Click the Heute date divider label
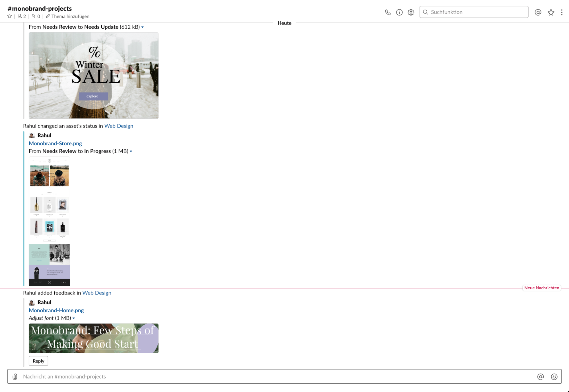569x392 pixels. (x=284, y=23)
